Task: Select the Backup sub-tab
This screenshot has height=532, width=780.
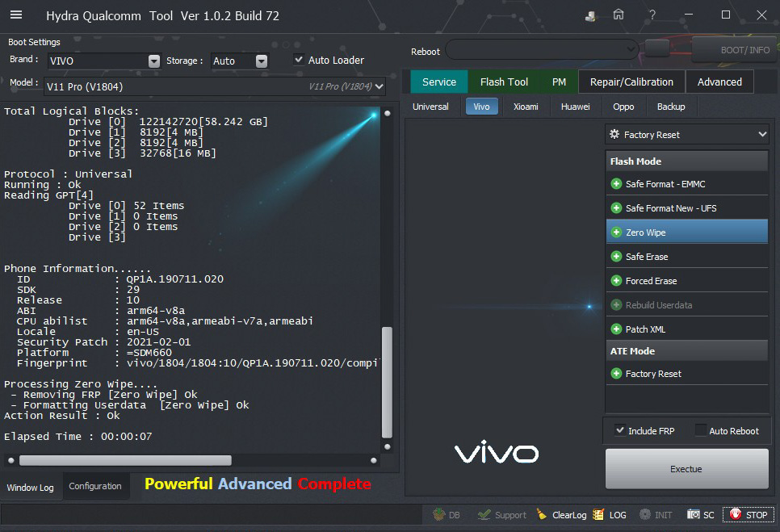Action: tap(670, 107)
